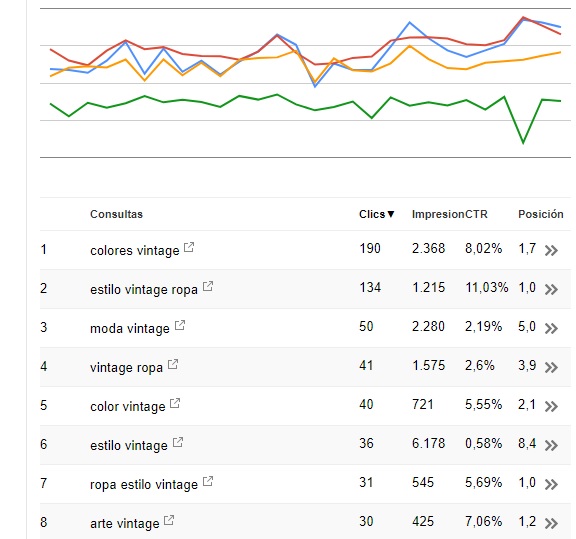Expand details arrows for arte vintage row
This screenshot has height=539, width=576.
tap(551, 524)
